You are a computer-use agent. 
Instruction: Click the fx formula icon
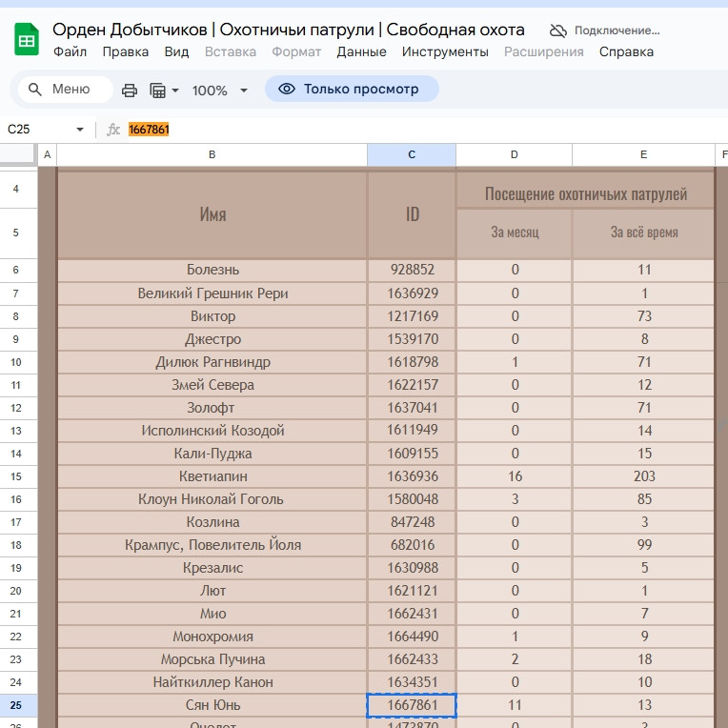(x=113, y=130)
